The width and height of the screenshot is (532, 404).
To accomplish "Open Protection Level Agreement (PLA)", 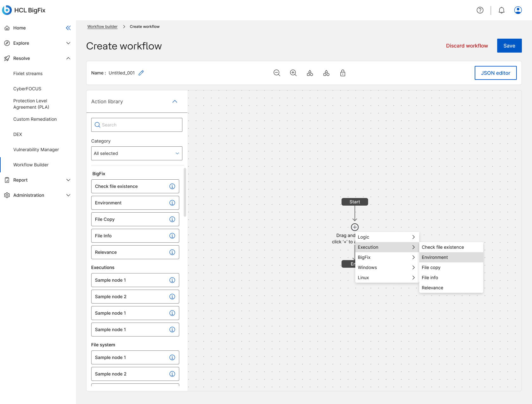I will [x=31, y=104].
